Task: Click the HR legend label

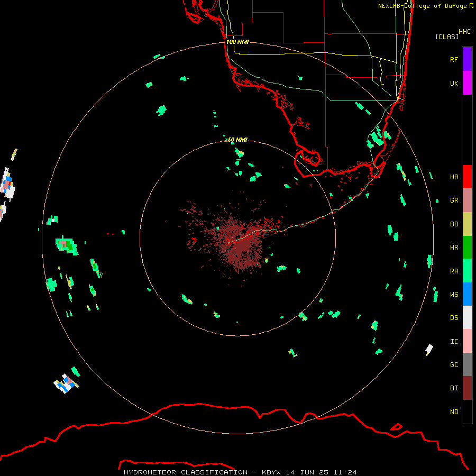Action: 454,247
